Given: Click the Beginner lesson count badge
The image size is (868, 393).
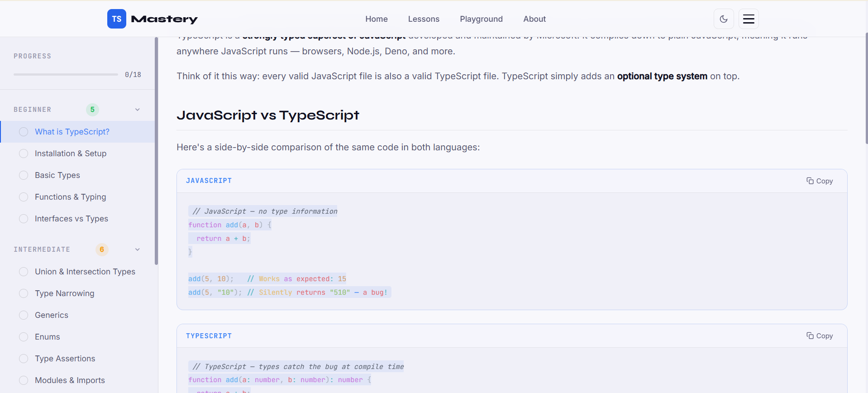Looking at the screenshot, I should tap(92, 110).
